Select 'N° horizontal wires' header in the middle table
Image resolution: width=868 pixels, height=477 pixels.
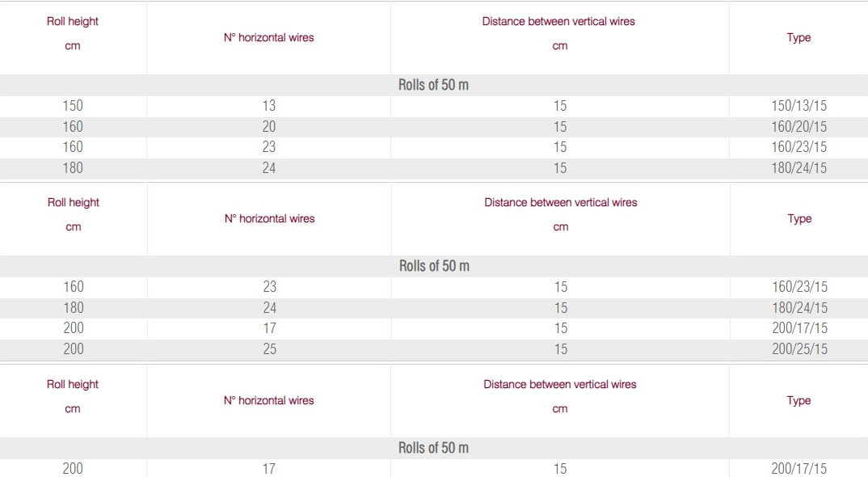270,219
